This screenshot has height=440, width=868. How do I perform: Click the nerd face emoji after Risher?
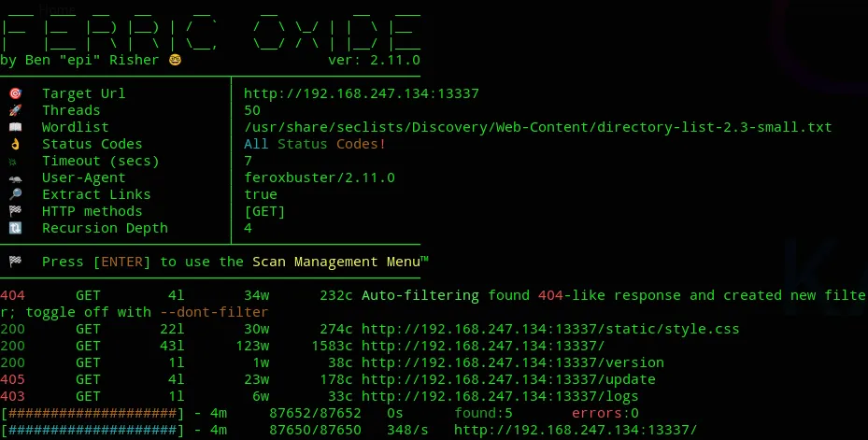[x=175, y=60]
